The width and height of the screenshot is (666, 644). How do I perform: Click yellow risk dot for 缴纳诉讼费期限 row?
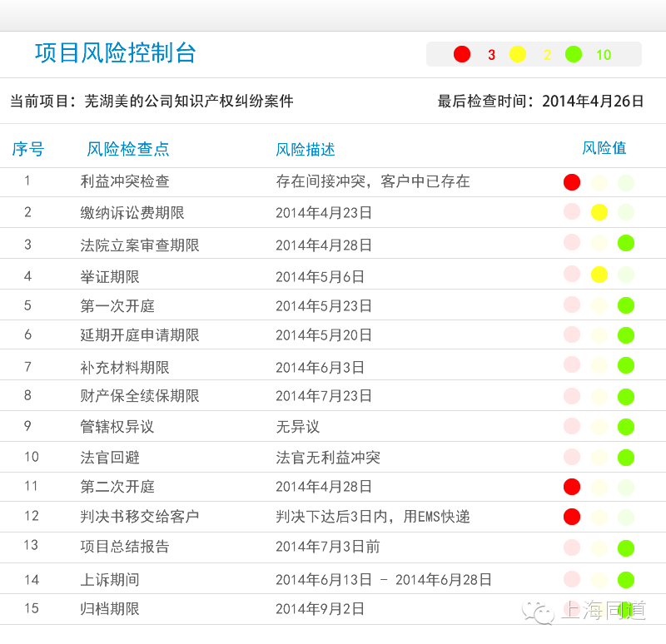click(x=599, y=212)
